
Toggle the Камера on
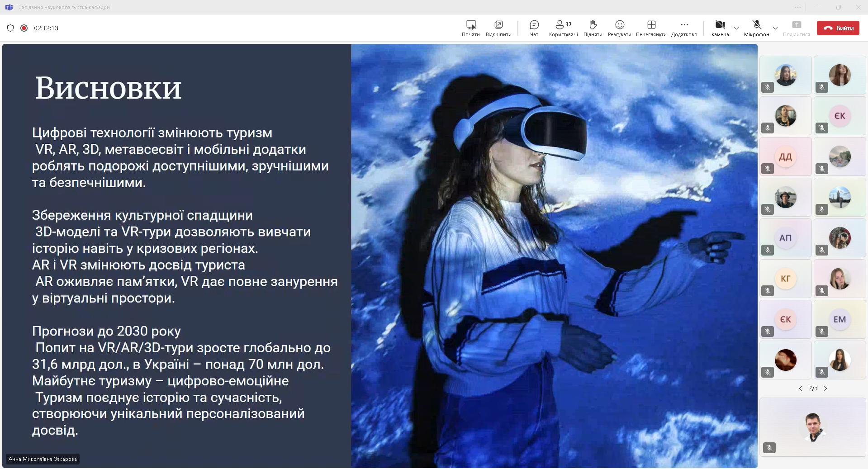pos(720,28)
